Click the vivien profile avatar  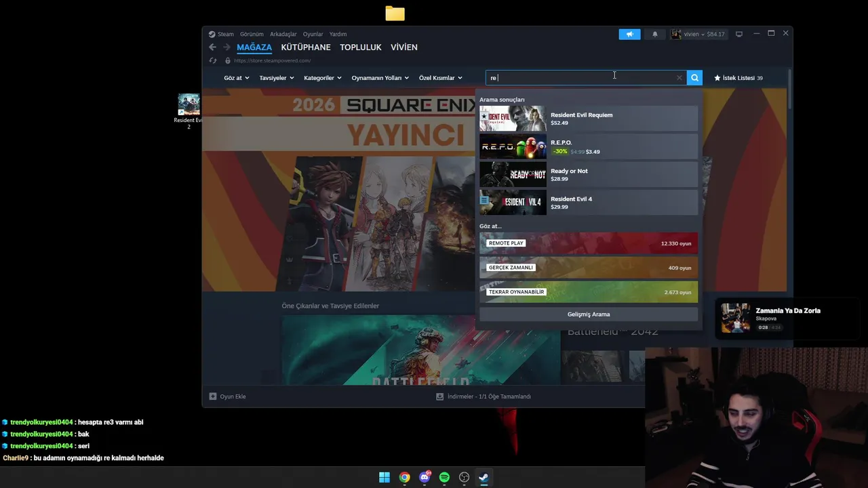pyautogui.click(x=676, y=34)
